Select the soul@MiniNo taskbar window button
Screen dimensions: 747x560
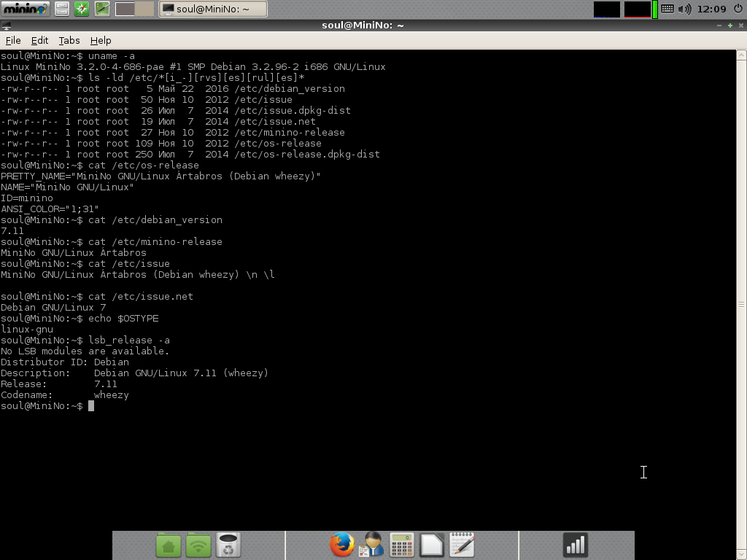213,9
